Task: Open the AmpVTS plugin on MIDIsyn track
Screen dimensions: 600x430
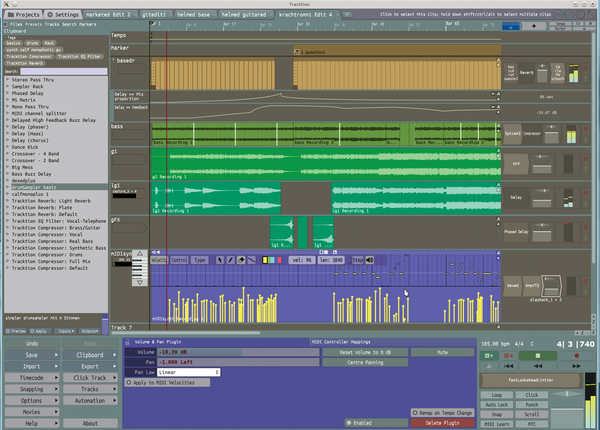Action: point(532,285)
